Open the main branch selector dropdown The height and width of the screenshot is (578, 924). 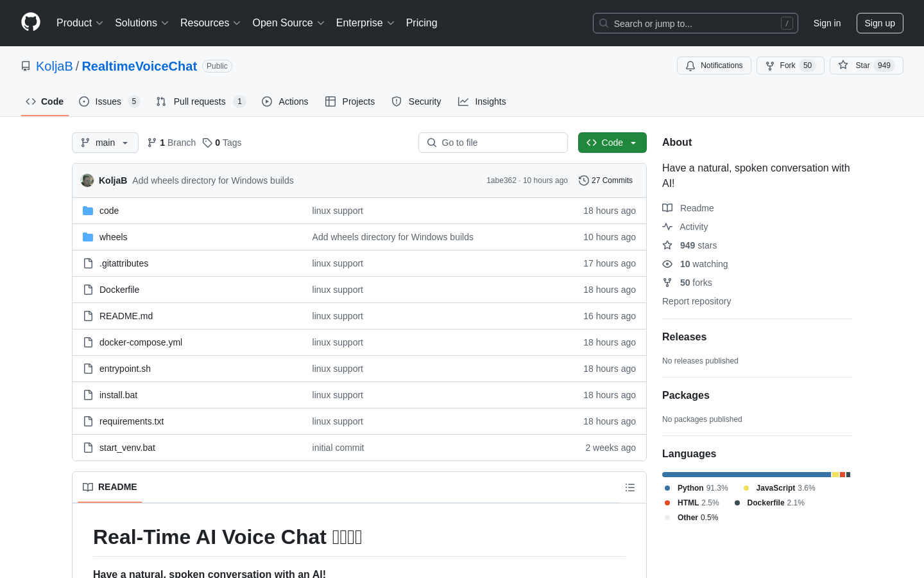105,143
